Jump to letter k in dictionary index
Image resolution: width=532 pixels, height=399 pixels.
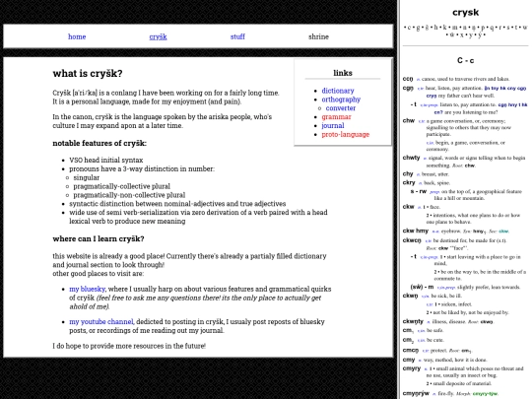pos(444,28)
